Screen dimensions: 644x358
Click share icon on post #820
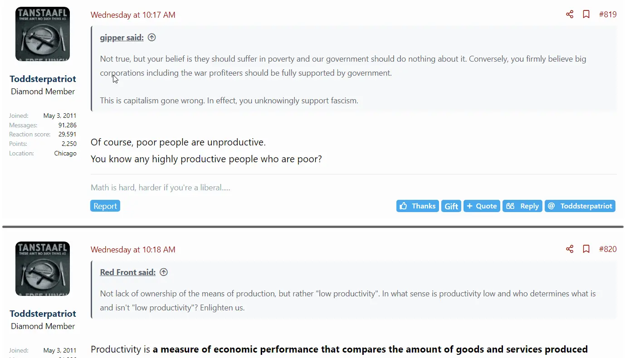[x=570, y=249]
